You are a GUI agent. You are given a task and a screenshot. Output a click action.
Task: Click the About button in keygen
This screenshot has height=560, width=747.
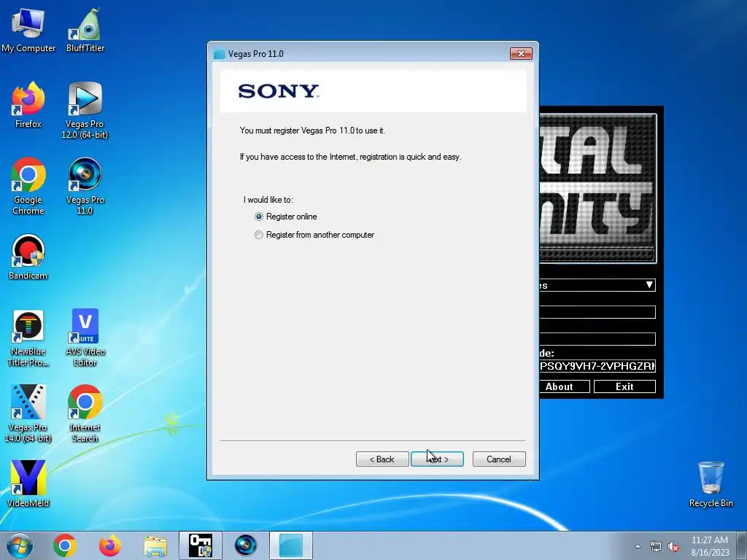click(565, 386)
